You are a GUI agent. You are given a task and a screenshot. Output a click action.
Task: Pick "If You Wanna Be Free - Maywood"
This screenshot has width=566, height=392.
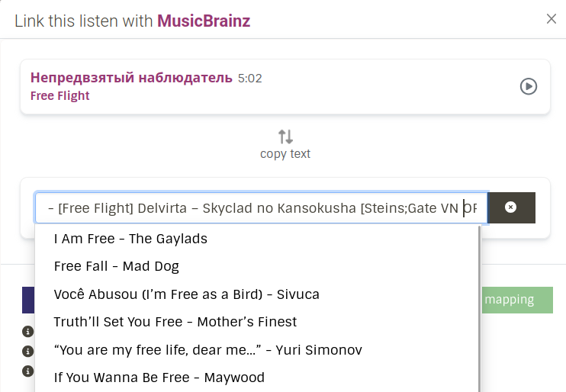pos(159,378)
